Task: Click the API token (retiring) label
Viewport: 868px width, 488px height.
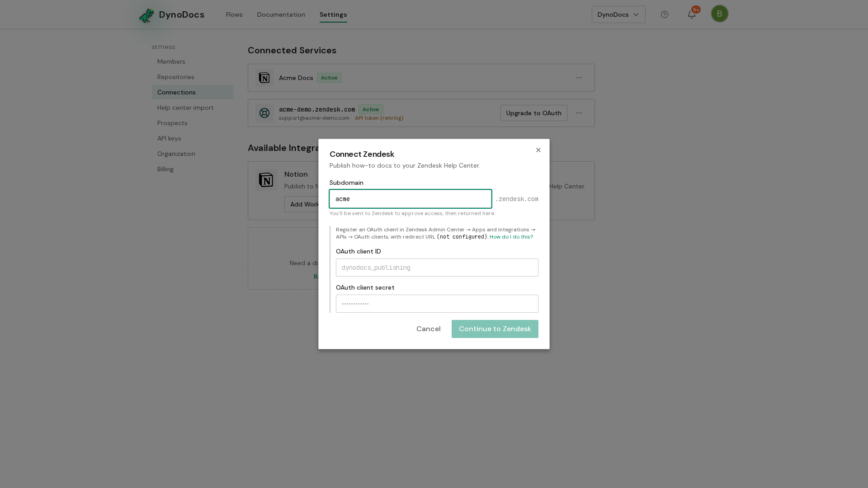Action: pyautogui.click(x=379, y=118)
